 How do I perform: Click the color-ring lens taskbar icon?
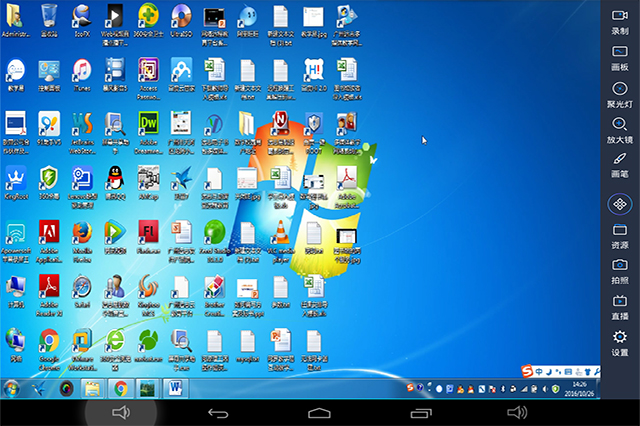[67, 388]
